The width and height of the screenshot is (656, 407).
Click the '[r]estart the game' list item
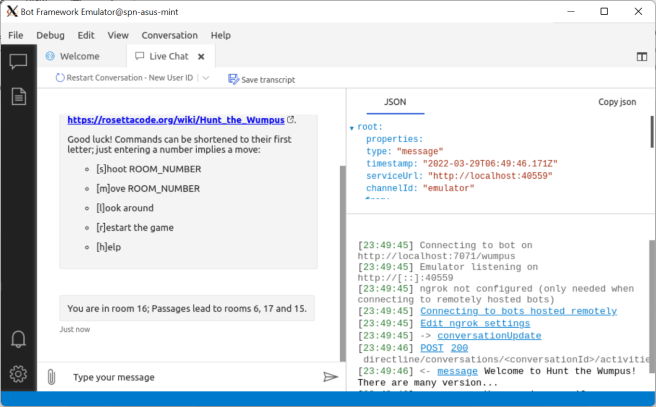pyautogui.click(x=135, y=228)
